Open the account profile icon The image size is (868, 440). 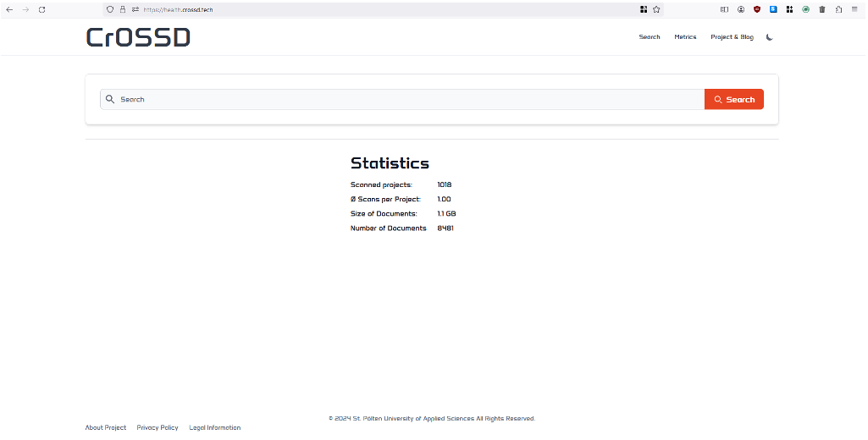click(x=741, y=9)
